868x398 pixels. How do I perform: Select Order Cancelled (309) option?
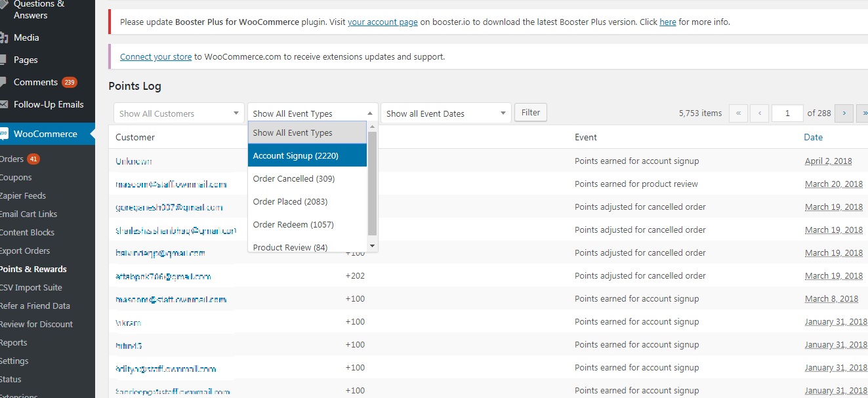(307, 178)
